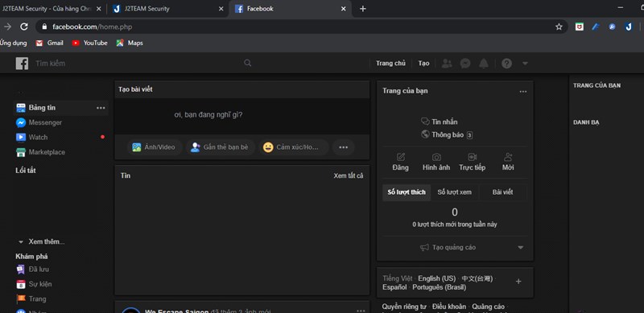Click the address bar URL
Screen dimensions: 644x313
(x=93, y=27)
